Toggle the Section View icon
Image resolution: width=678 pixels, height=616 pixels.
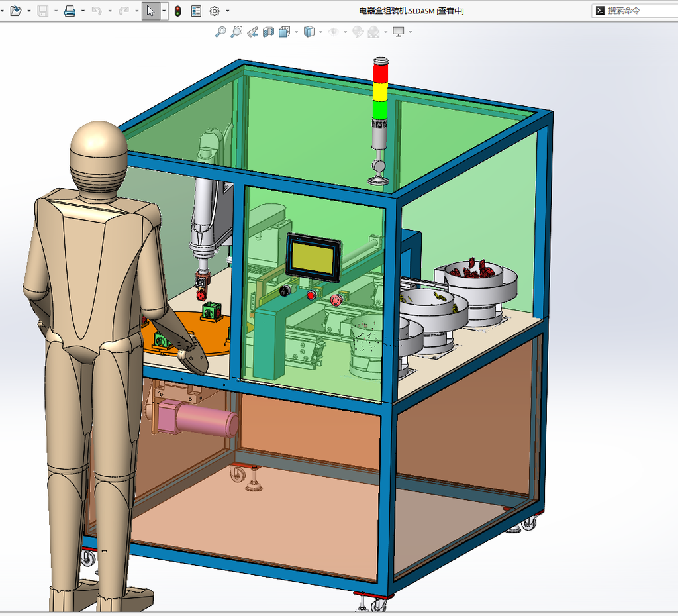[x=269, y=32]
